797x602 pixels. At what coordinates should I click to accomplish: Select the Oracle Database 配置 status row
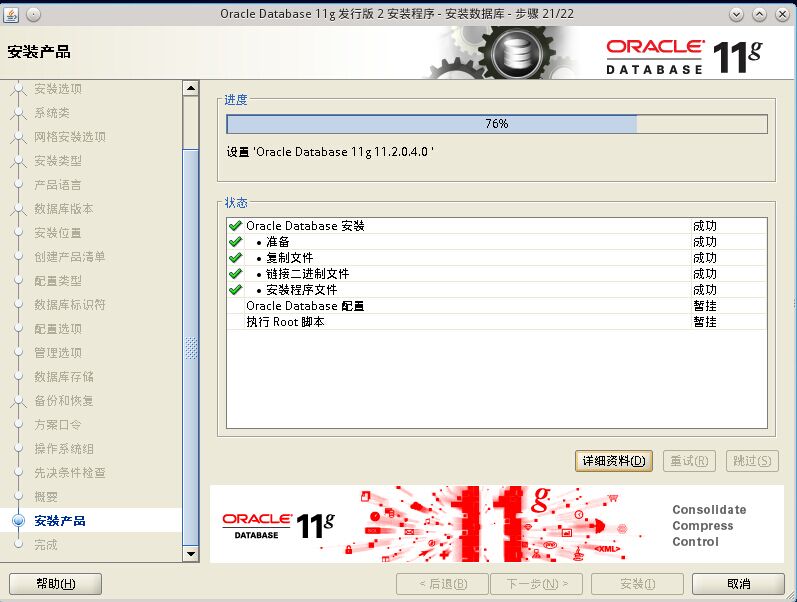click(x=497, y=306)
